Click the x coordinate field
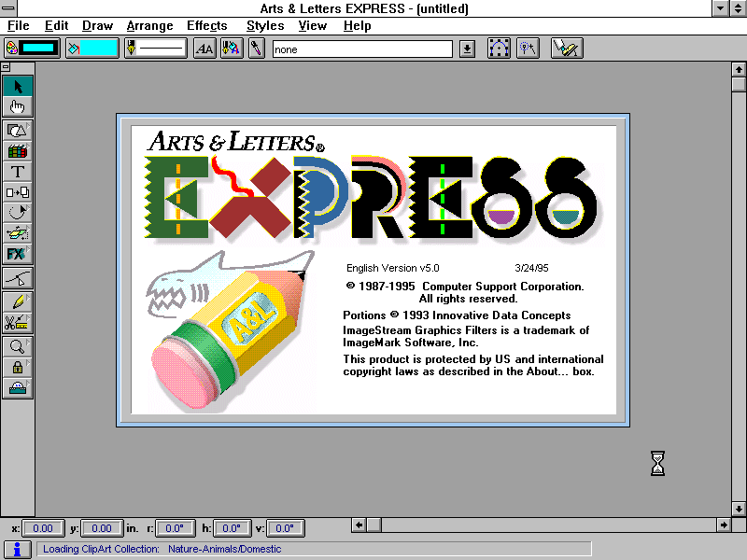The image size is (747, 560). tap(43, 528)
